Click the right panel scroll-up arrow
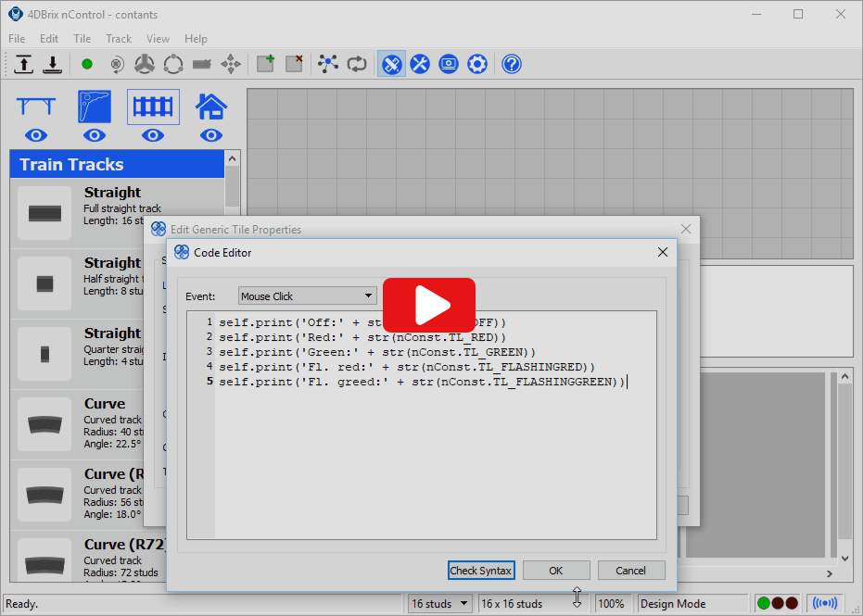Image resolution: width=863 pixels, height=616 pixels. [x=845, y=377]
